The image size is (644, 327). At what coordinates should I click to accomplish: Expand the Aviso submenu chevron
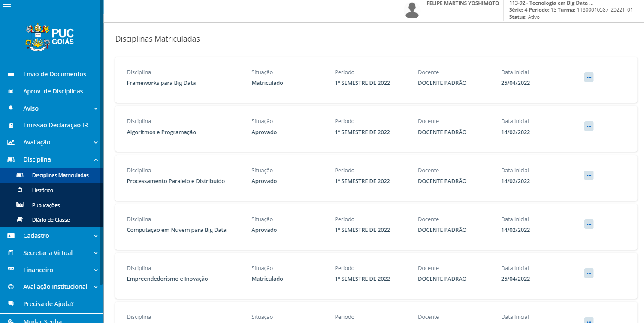tap(96, 109)
